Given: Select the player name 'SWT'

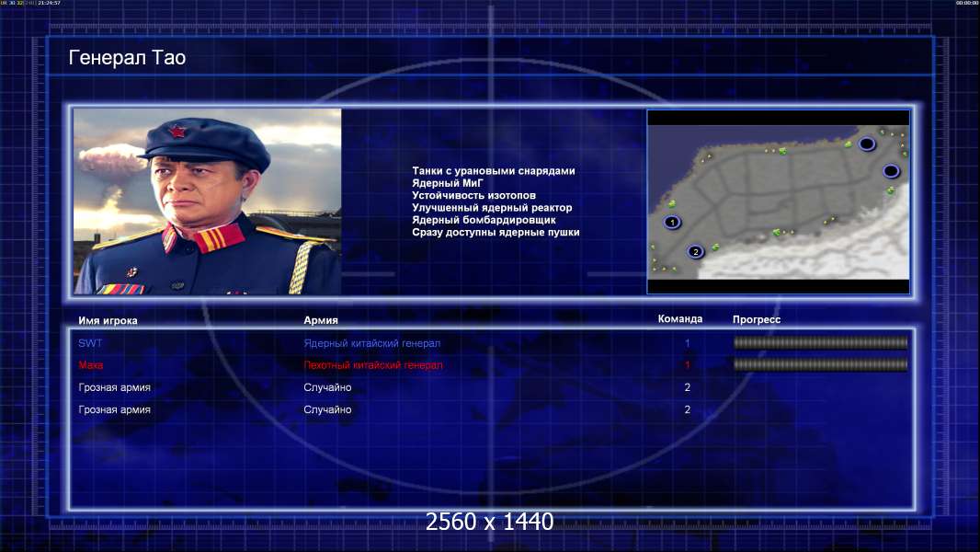Looking at the screenshot, I should click(x=90, y=343).
